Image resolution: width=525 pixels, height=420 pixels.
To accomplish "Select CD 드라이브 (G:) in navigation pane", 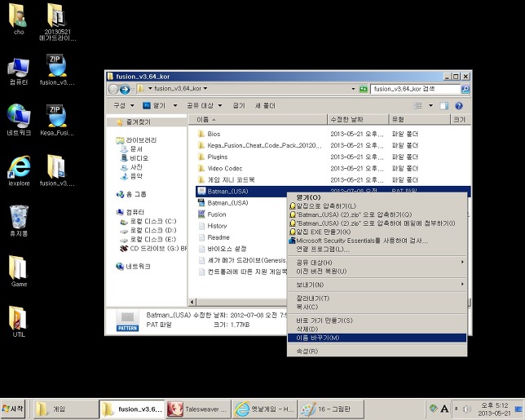I will (x=153, y=249).
